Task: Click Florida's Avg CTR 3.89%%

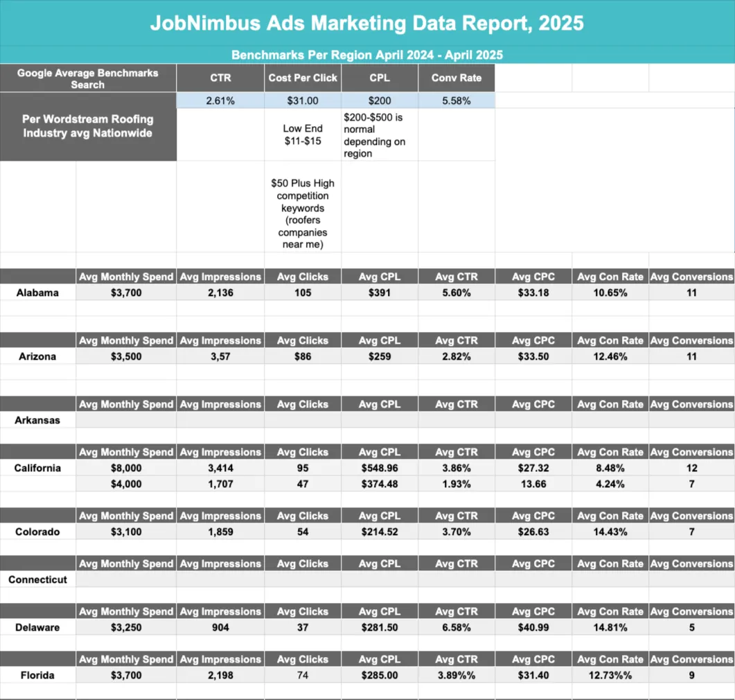Action: pos(457,675)
